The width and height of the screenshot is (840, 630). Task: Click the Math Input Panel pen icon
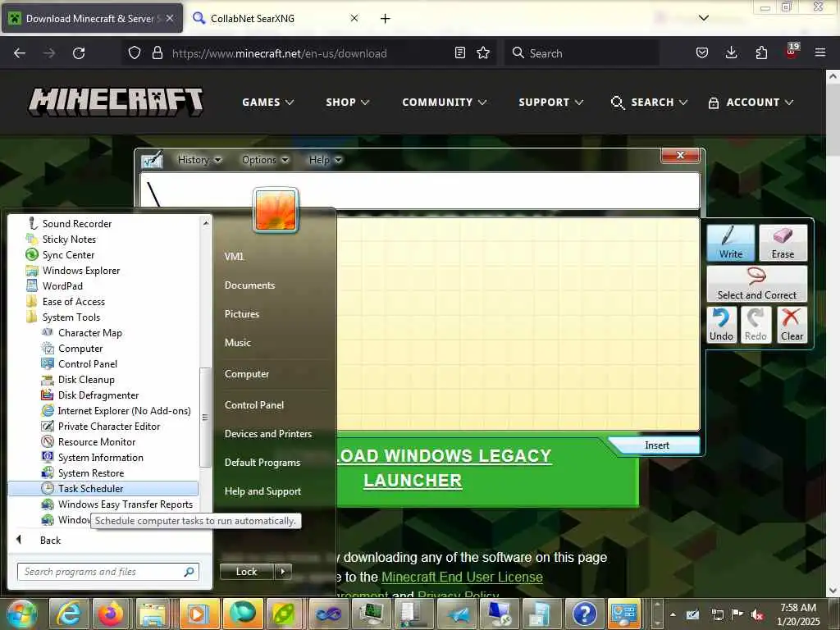click(x=152, y=160)
